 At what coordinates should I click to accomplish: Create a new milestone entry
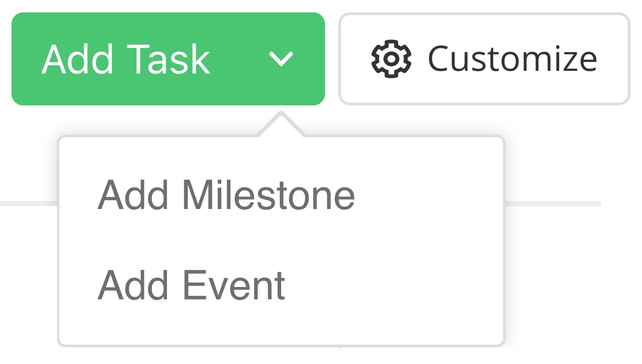coord(226,195)
